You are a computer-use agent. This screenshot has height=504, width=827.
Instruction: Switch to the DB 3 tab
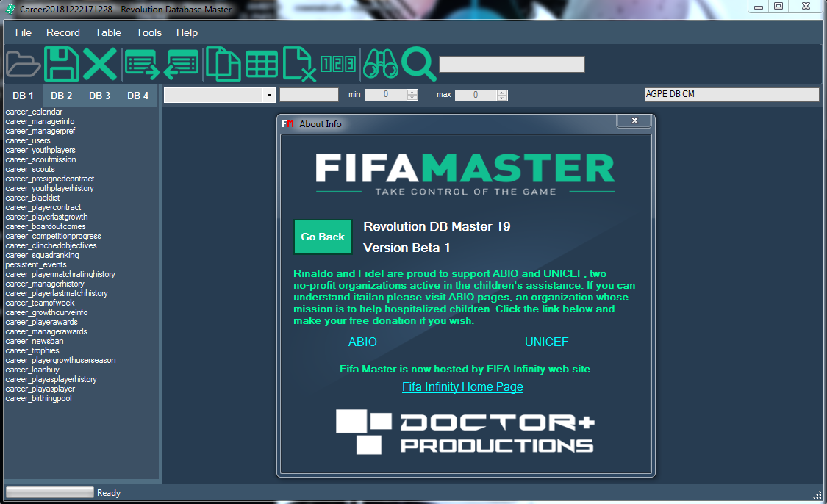[x=100, y=96]
